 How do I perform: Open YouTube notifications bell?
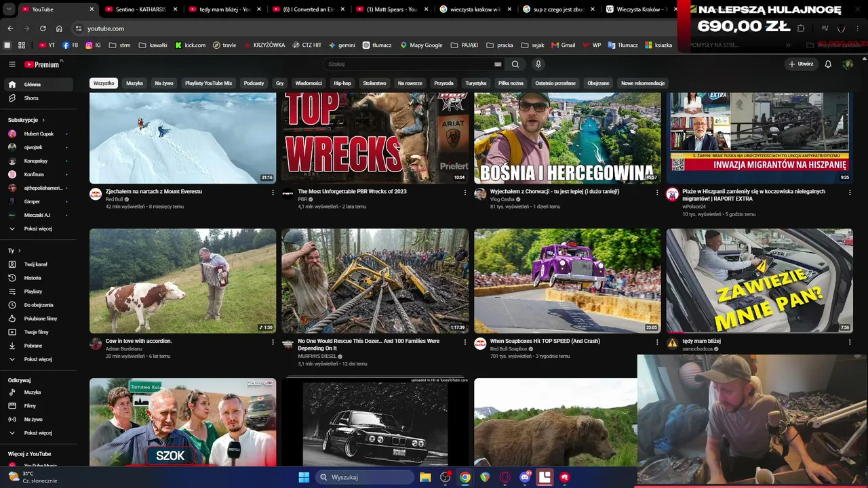[828, 64]
